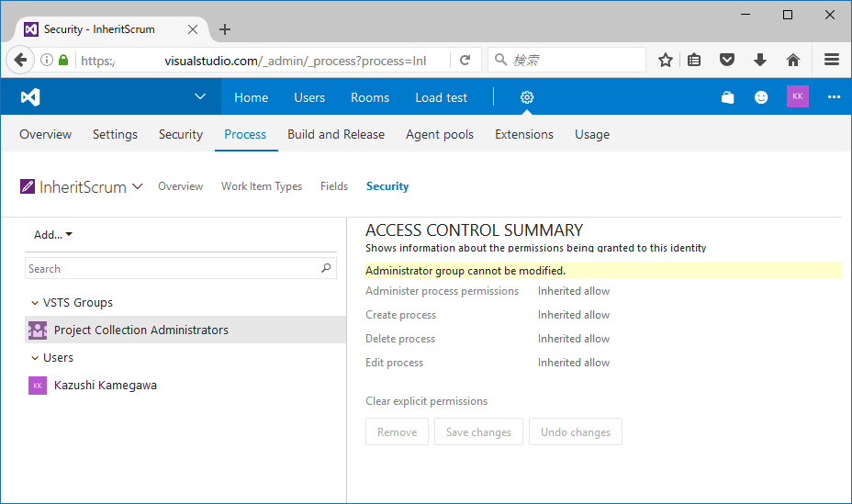
Task: Open the Agent pools tab
Action: pyautogui.click(x=440, y=134)
